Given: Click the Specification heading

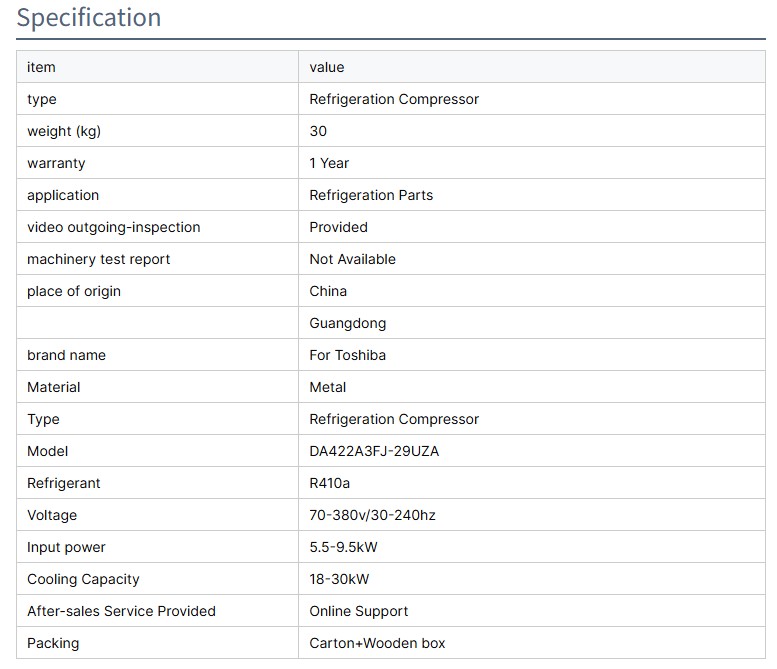Looking at the screenshot, I should coord(89,18).
